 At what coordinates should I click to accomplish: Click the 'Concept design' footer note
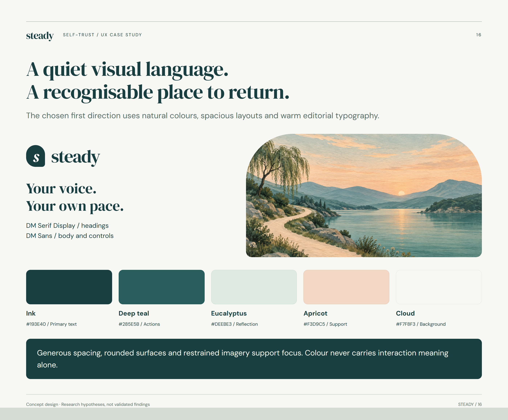coord(88,404)
